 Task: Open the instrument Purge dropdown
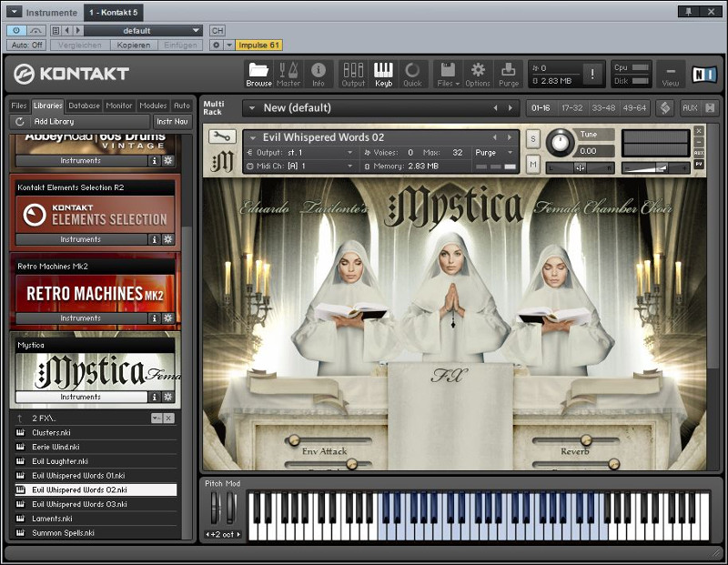click(x=494, y=153)
